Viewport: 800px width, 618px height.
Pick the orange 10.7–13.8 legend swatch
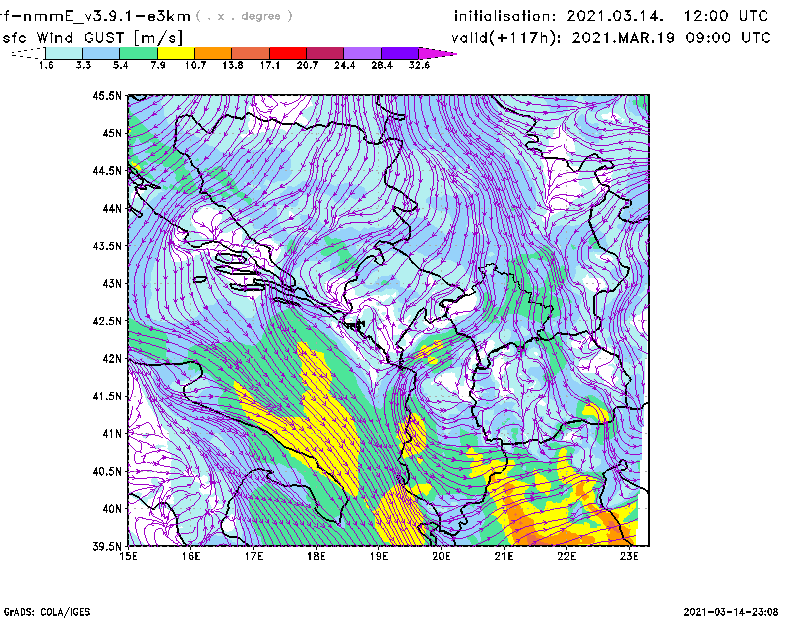pos(213,53)
